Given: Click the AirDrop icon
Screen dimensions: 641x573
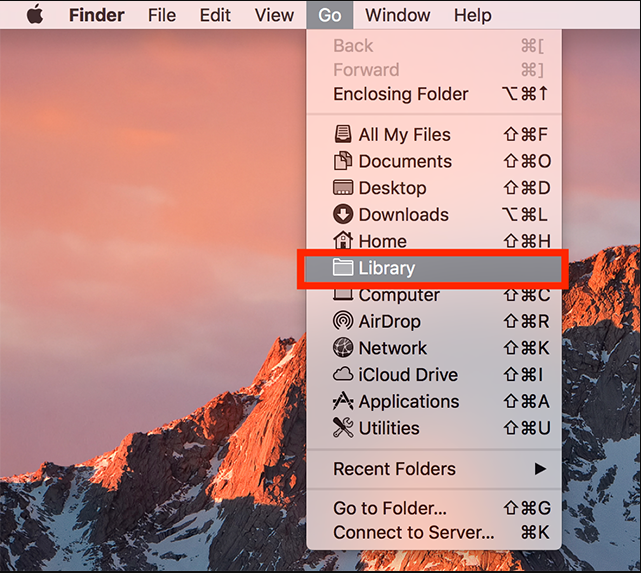Looking at the screenshot, I should pyautogui.click(x=343, y=321).
